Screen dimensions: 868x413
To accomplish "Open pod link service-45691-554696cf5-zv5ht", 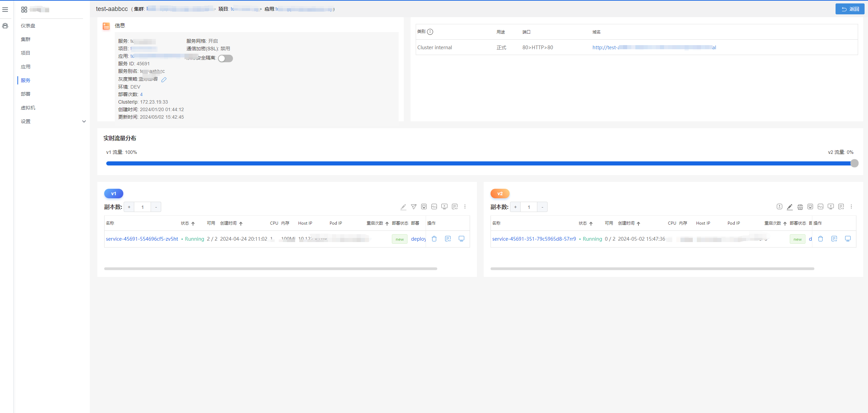I will tap(142, 239).
